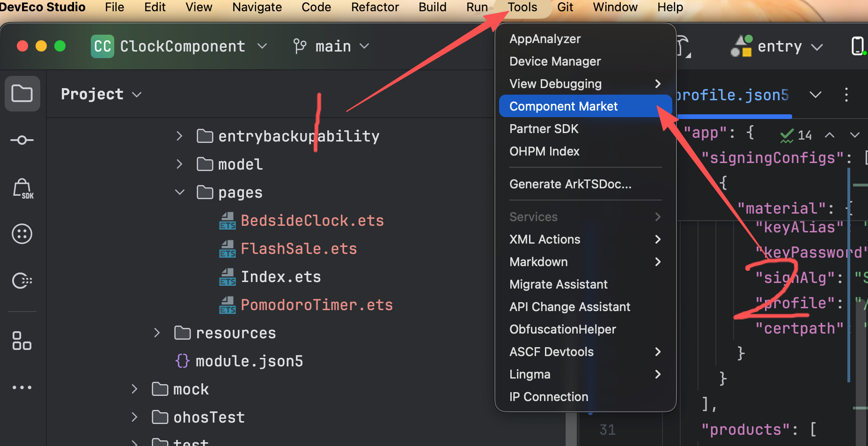
Task: Open Index.ets in project tree
Action: point(281,277)
